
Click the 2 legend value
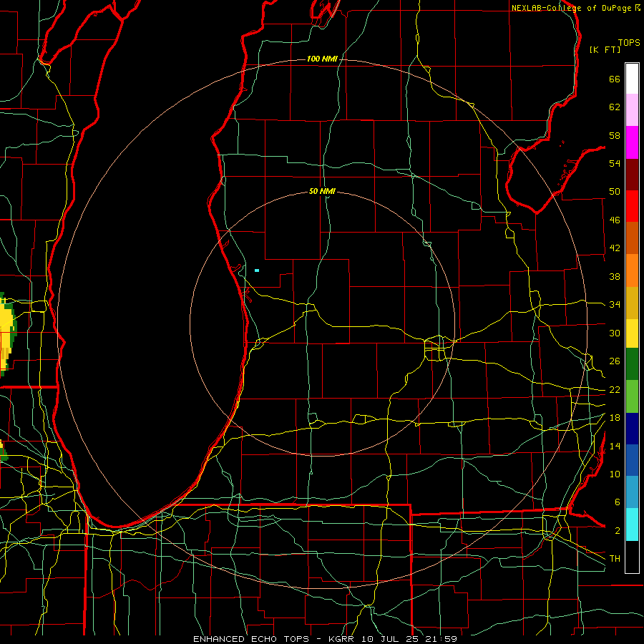click(617, 531)
